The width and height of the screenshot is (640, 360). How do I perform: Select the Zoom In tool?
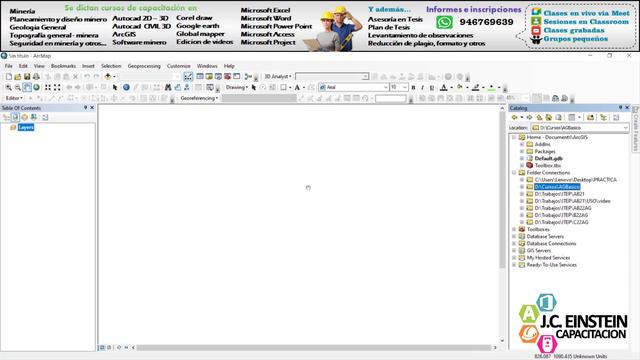click(8, 87)
